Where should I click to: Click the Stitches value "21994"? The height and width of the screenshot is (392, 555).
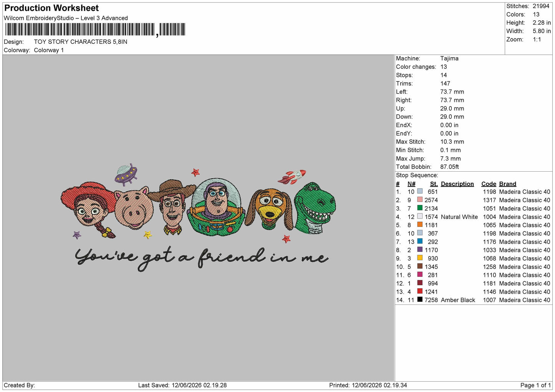(541, 6)
